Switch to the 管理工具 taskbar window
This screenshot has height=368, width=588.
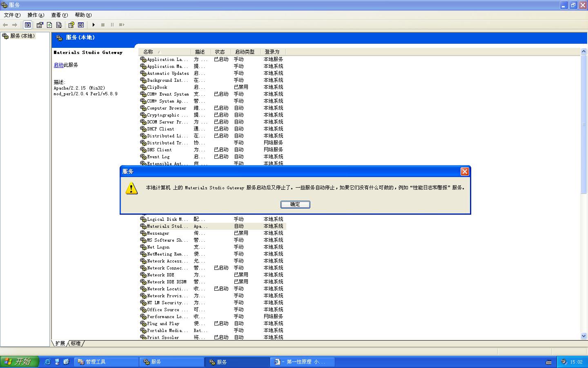pos(107,362)
